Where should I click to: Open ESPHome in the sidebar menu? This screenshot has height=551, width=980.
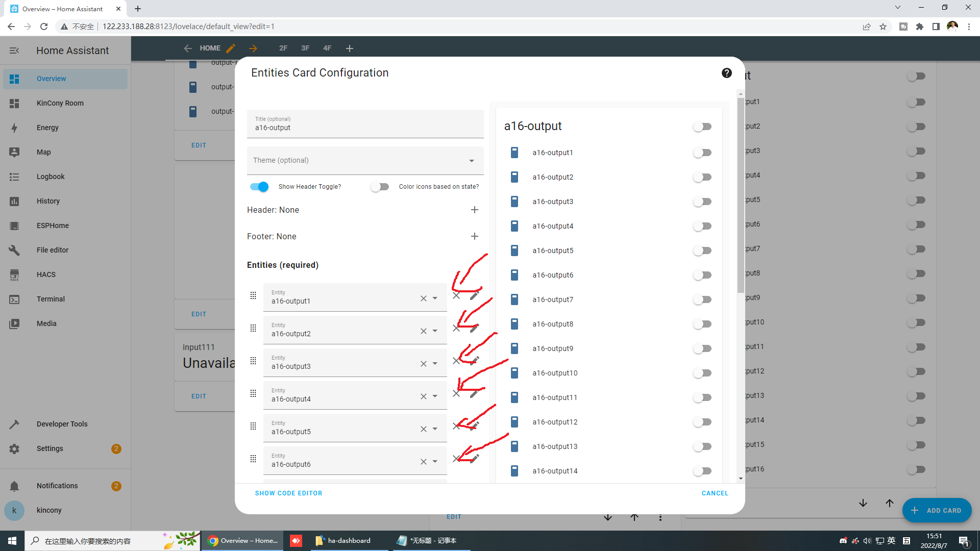[53, 226]
